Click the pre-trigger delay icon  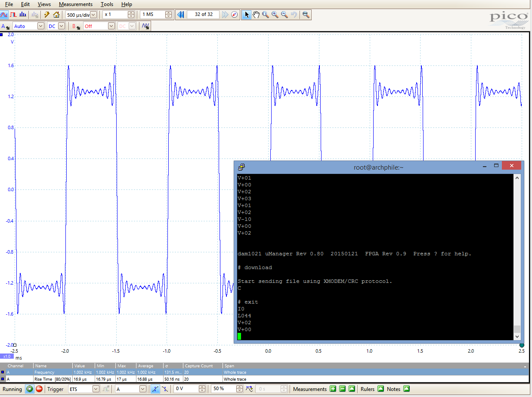[x=249, y=389]
